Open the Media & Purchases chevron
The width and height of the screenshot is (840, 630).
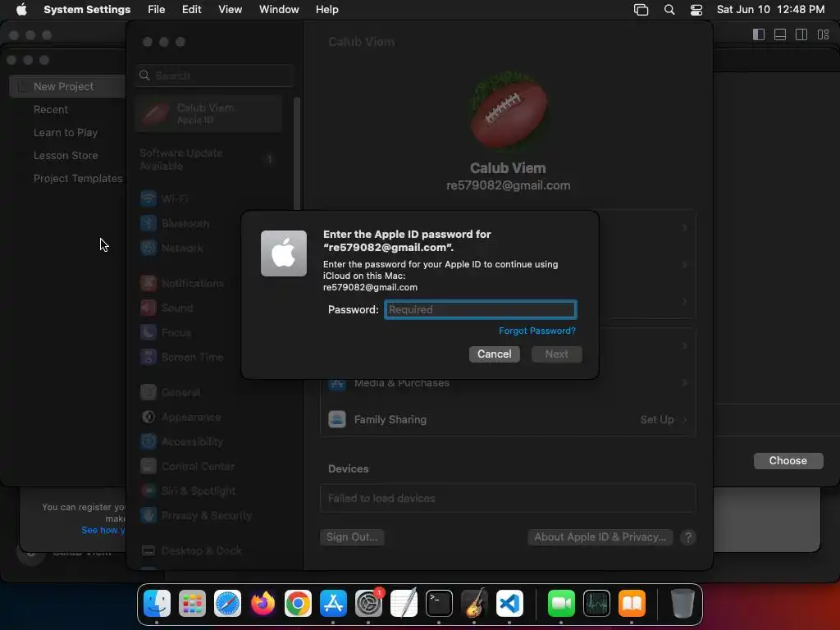coord(685,382)
